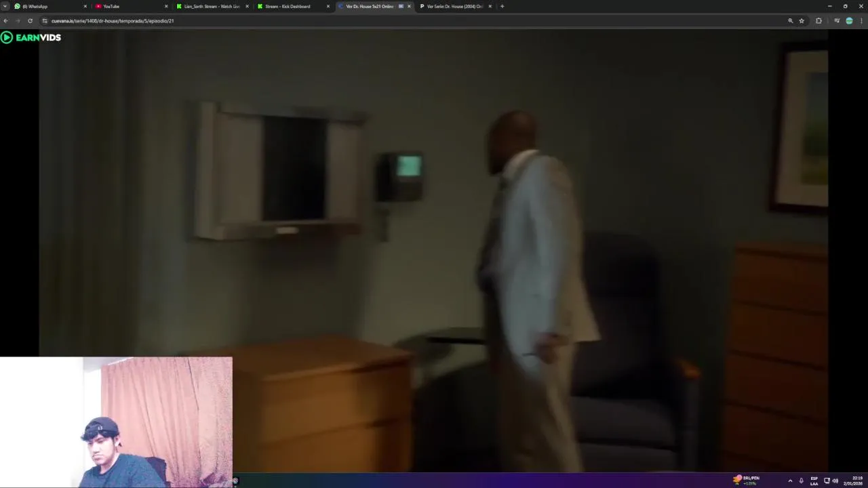Go back to the previous page
The image size is (868, 488).
(5, 21)
